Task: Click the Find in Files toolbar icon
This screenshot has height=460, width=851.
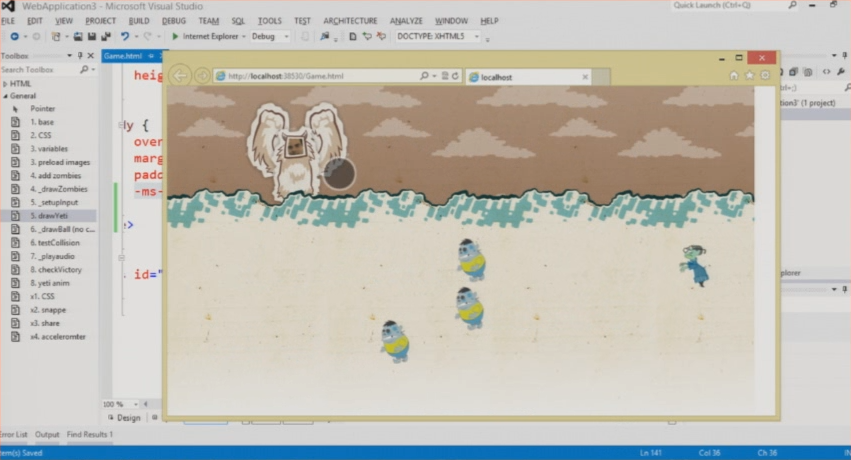Action: pyautogui.click(x=325, y=36)
